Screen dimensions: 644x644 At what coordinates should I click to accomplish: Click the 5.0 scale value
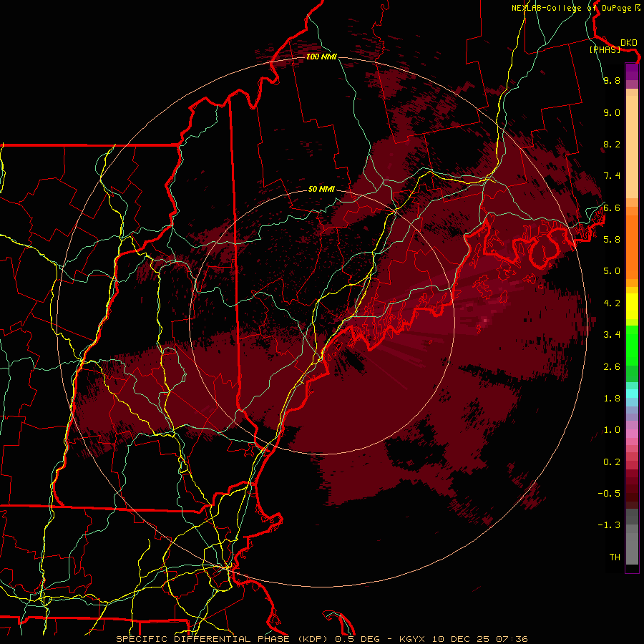coord(612,271)
